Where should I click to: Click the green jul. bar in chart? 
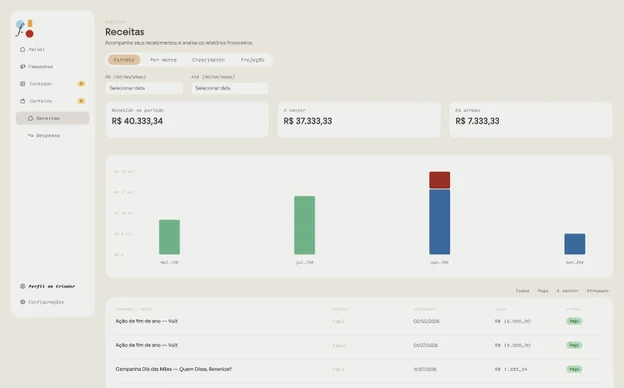pyautogui.click(x=304, y=225)
